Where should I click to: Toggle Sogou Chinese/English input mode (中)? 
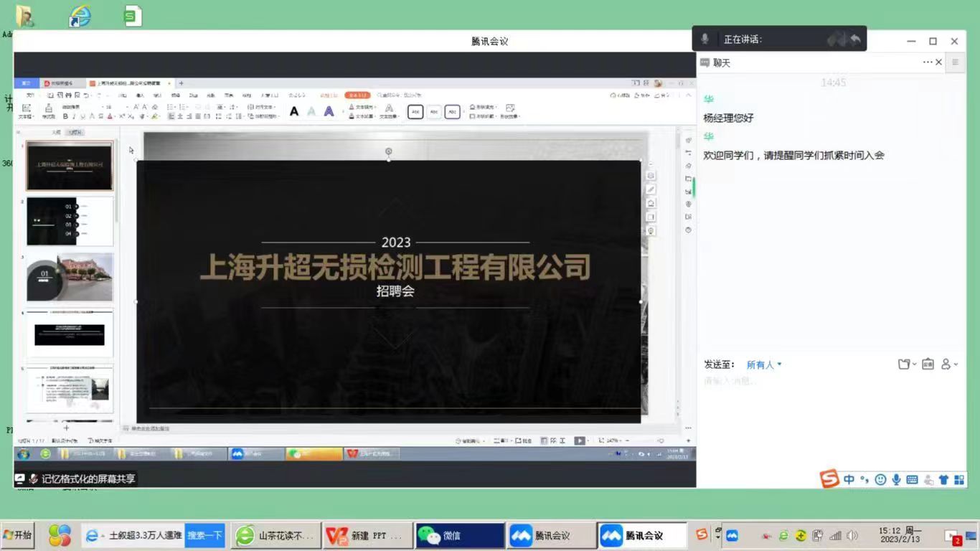[x=849, y=479]
